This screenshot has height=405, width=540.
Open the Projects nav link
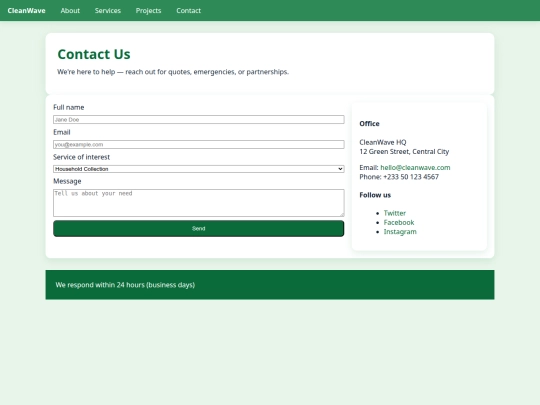coord(148,11)
